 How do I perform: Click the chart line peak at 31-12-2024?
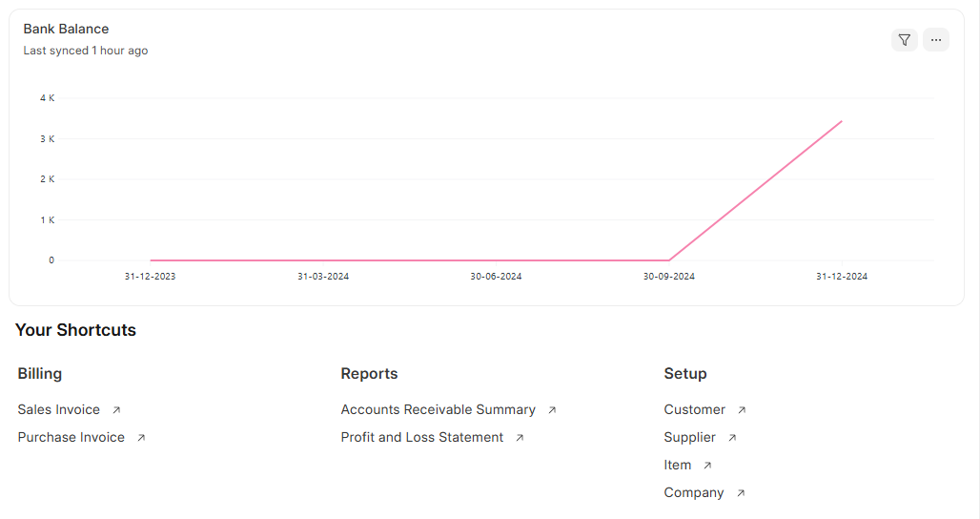coord(841,121)
